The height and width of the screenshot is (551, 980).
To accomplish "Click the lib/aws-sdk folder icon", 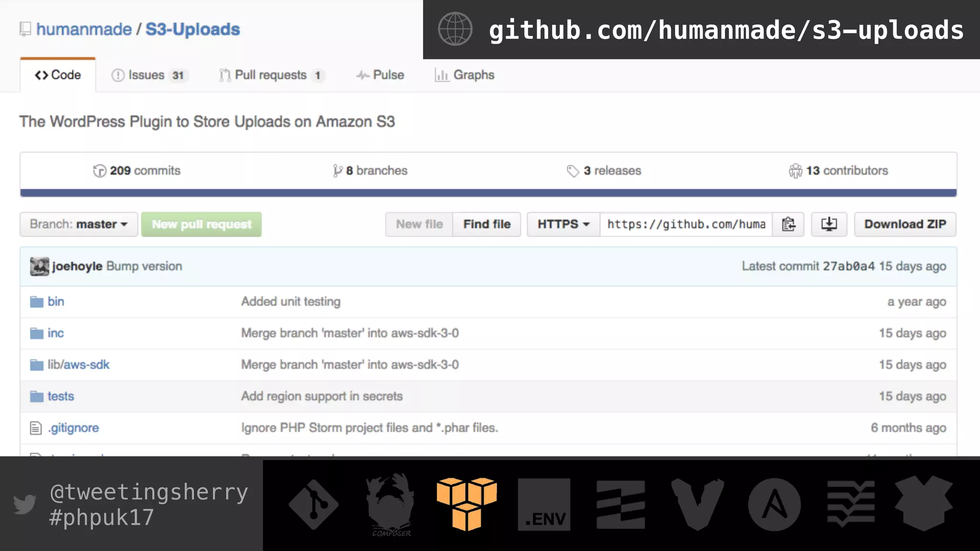I will 37,365.
